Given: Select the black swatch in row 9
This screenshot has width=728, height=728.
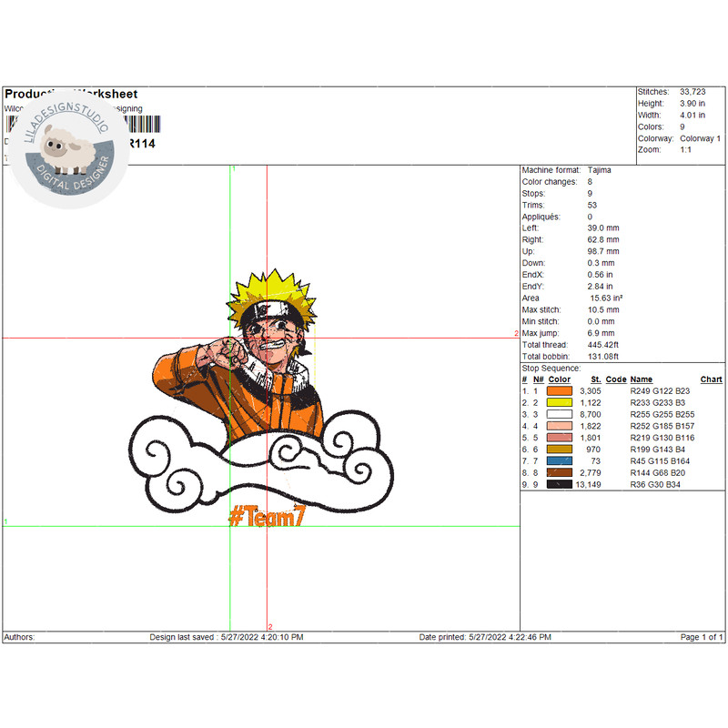Looking at the screenshot, I should (560, 485).
